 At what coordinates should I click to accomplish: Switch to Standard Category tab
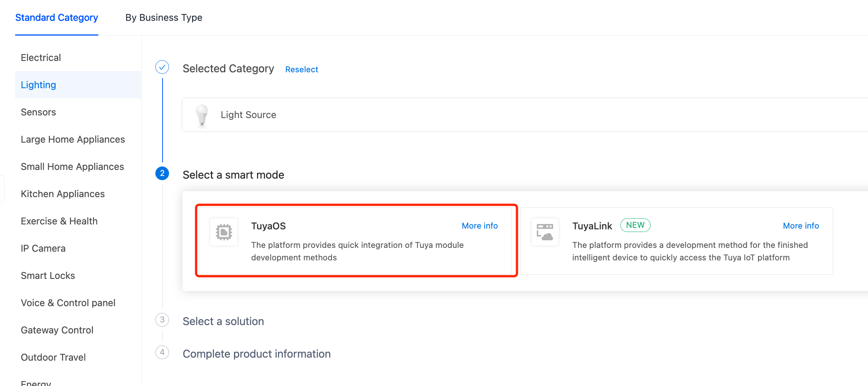click(57, 18)
